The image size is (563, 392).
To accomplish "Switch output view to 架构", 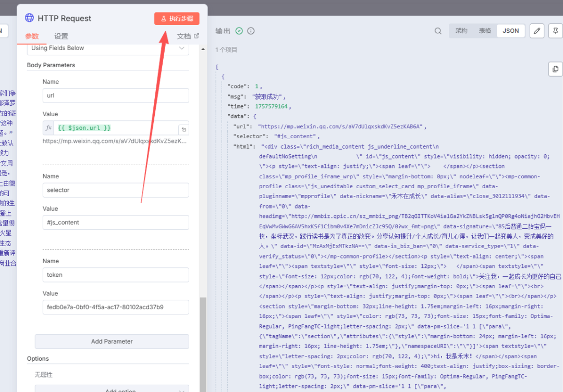I will (x=461, y=31).
